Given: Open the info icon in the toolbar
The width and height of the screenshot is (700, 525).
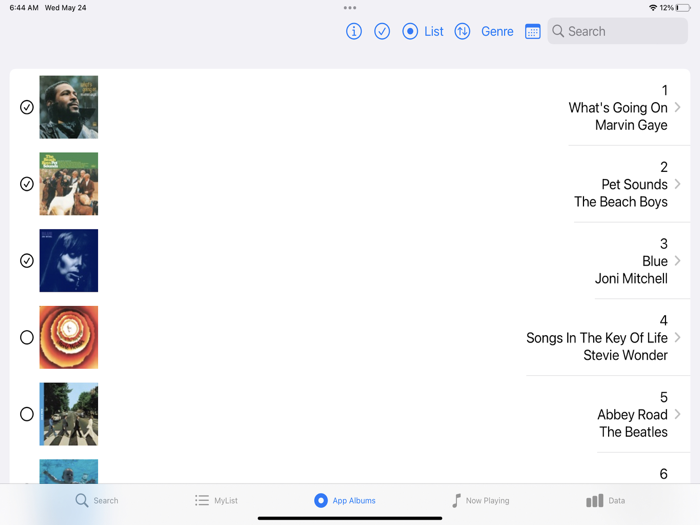Looking at the screenshot, I should click(354, 31).
